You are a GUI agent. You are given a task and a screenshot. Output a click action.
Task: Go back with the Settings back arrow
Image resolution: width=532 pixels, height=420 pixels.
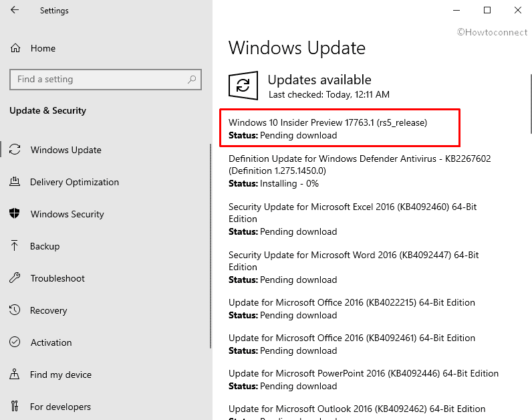[15, 10]
